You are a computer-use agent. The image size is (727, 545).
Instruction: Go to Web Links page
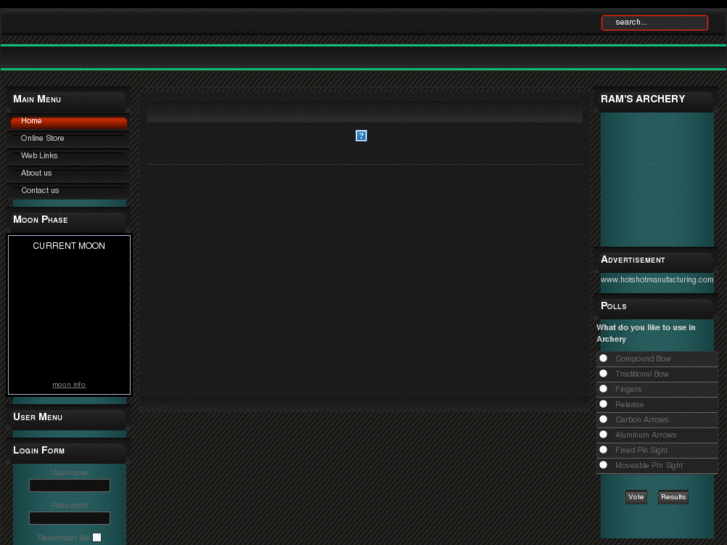(x=69, y=155)
